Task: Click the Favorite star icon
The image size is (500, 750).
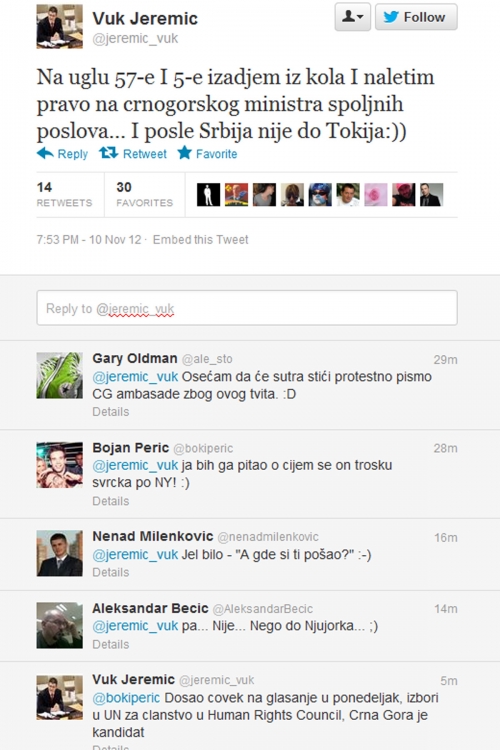Action: [x=184, y=153]
